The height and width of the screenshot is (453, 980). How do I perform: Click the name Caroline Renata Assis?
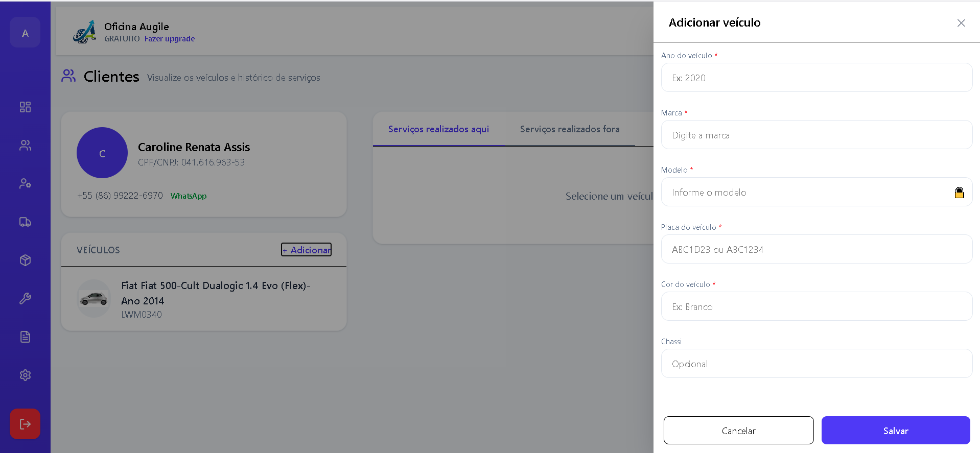tap(194, 147)
